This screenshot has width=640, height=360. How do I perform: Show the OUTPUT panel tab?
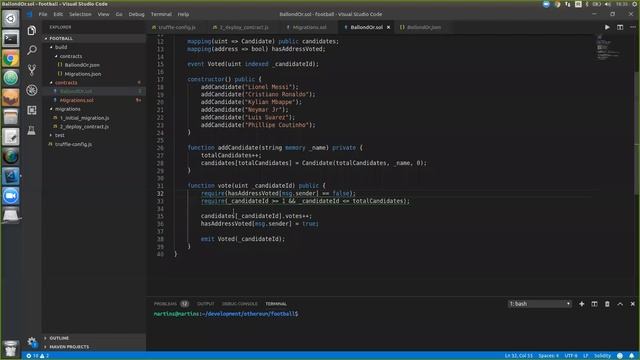point(205,304)
